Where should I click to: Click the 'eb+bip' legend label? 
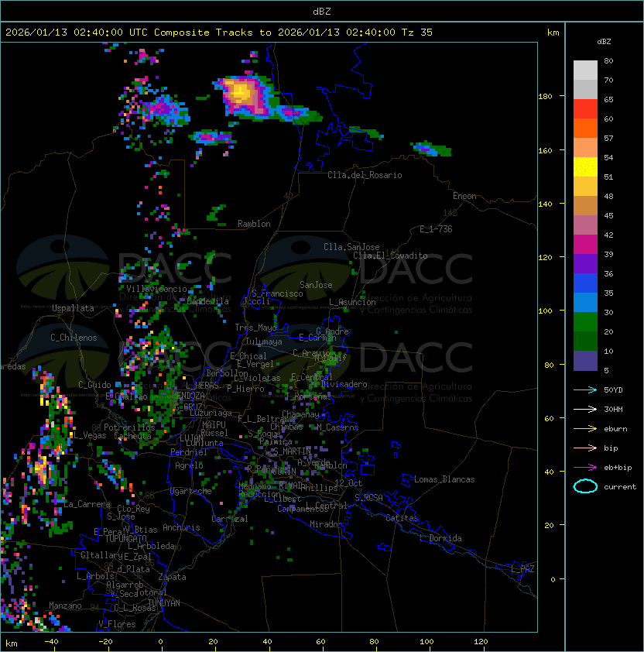(618, 468)
